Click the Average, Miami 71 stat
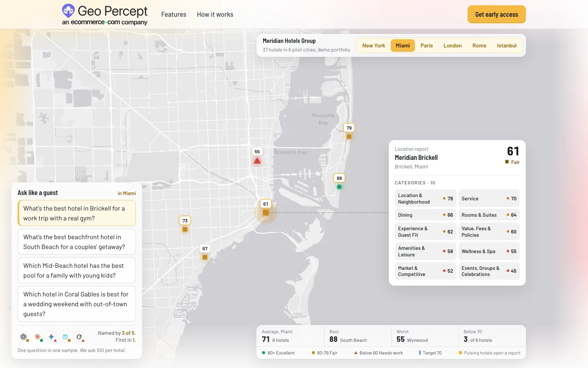This screenshot has height=368, width=588. coord(290,336)
